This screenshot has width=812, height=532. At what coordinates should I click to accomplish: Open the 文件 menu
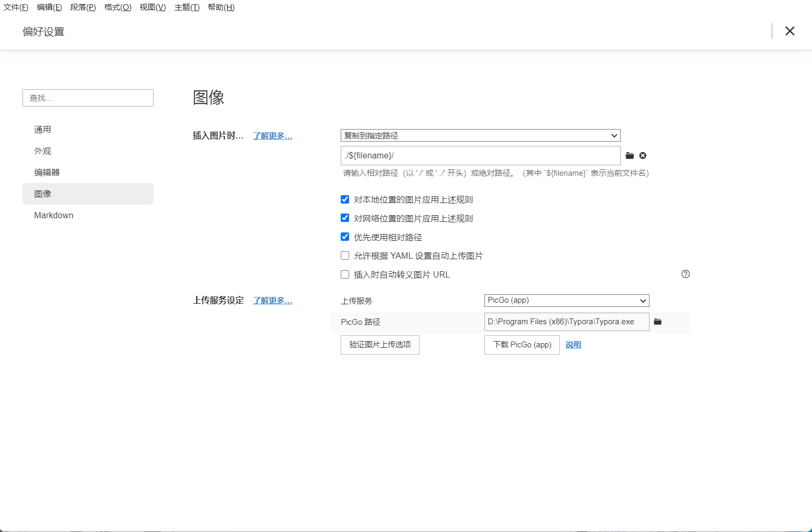coord(16,7)
